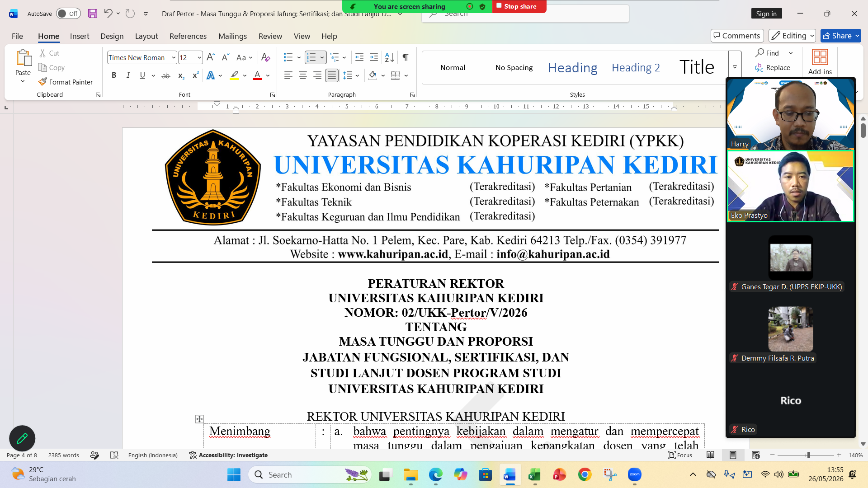Clear all formatting with the eraser icon
Viewport: 868px width, 488px height.
coord(266,57)
